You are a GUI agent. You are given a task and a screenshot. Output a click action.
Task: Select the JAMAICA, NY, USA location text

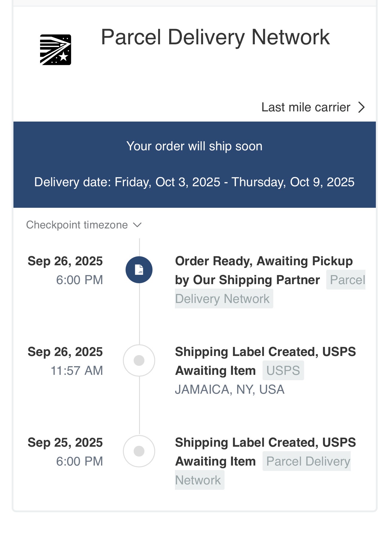click(230, 390)
